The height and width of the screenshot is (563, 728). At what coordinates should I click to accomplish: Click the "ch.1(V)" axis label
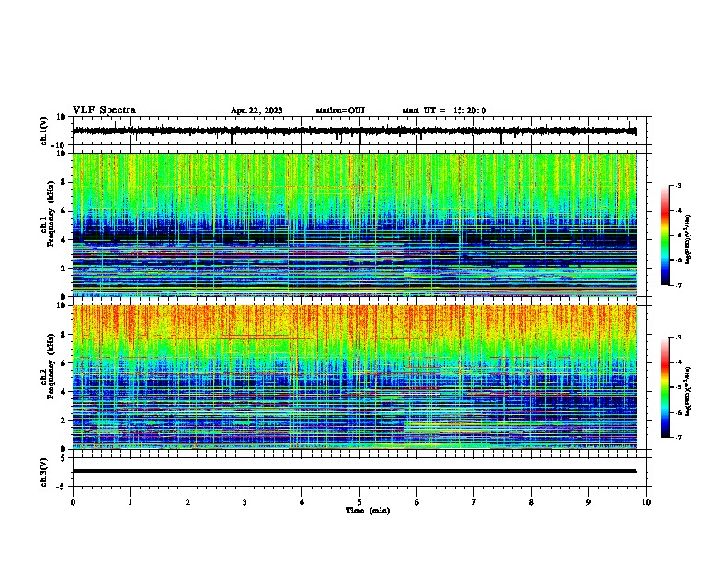coord(44,131)
